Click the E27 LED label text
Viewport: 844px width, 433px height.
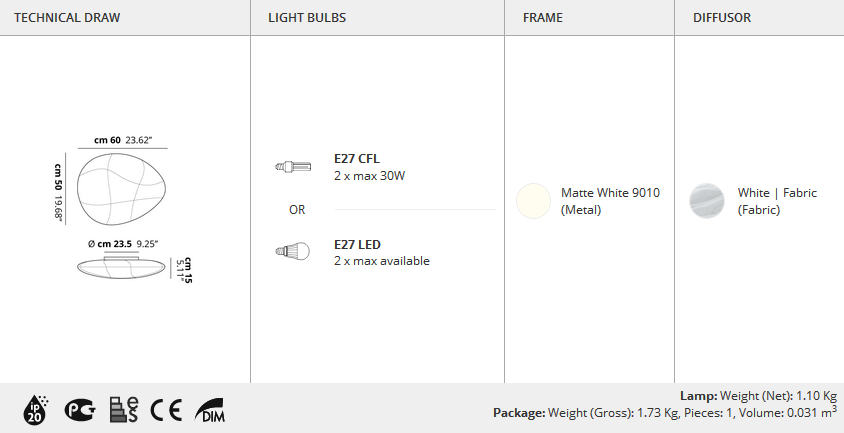coord(357,245)
